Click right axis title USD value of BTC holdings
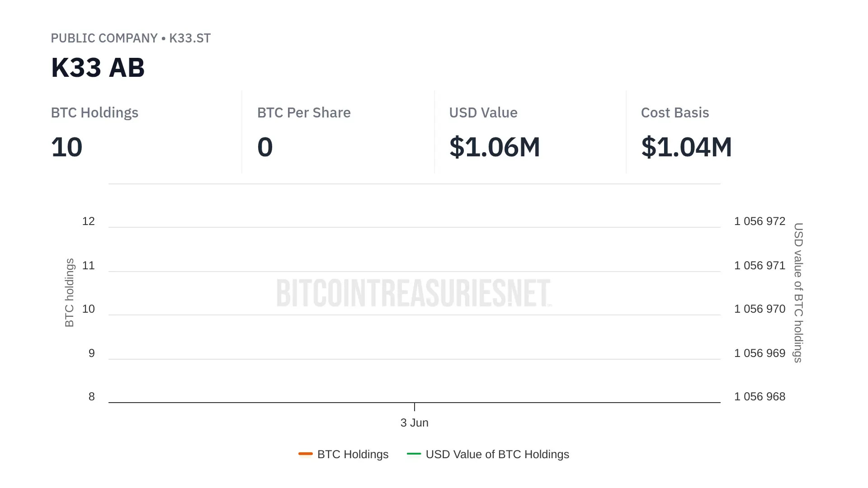The image size is (868, 488). tap(798, 293)
